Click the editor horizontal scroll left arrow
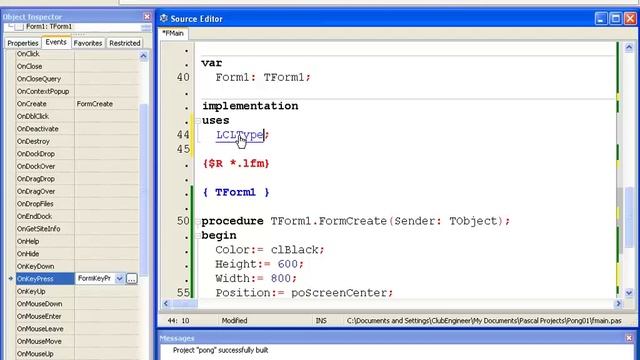Viewport: 640px width, 360px height. click(166, 303)
